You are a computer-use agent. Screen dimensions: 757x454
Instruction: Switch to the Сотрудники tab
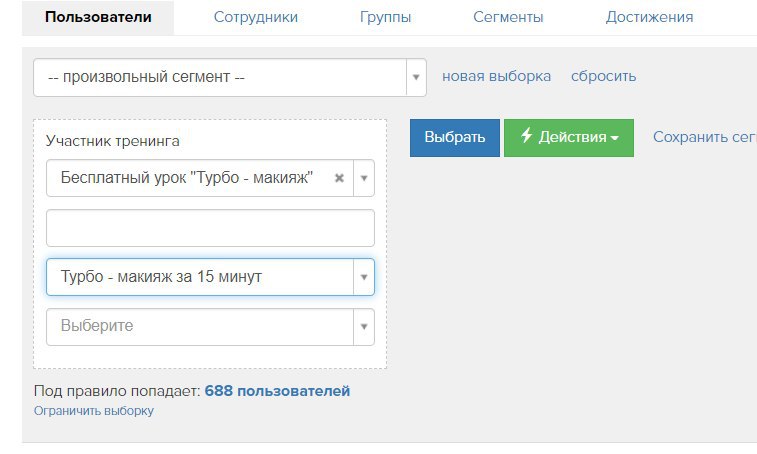[x=255, y=17]
